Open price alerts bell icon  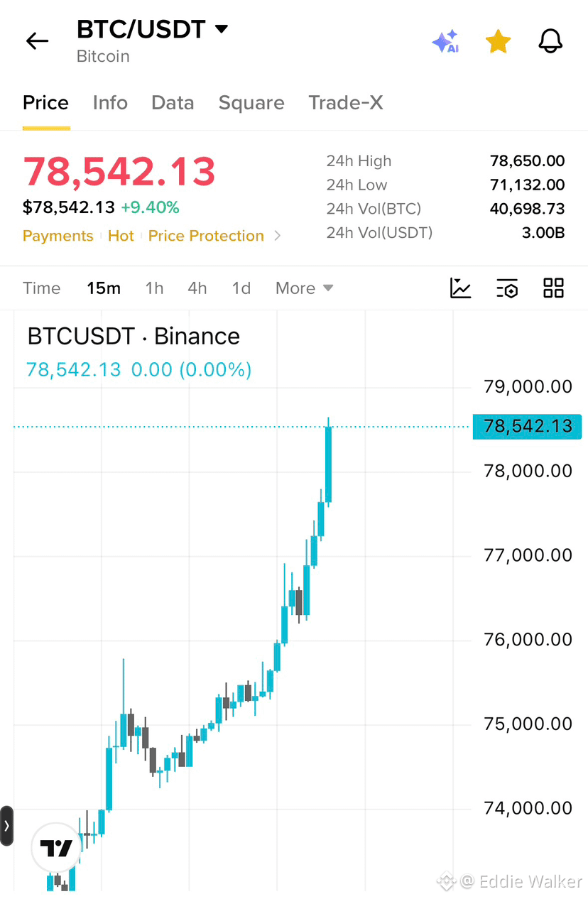(550, 42)
